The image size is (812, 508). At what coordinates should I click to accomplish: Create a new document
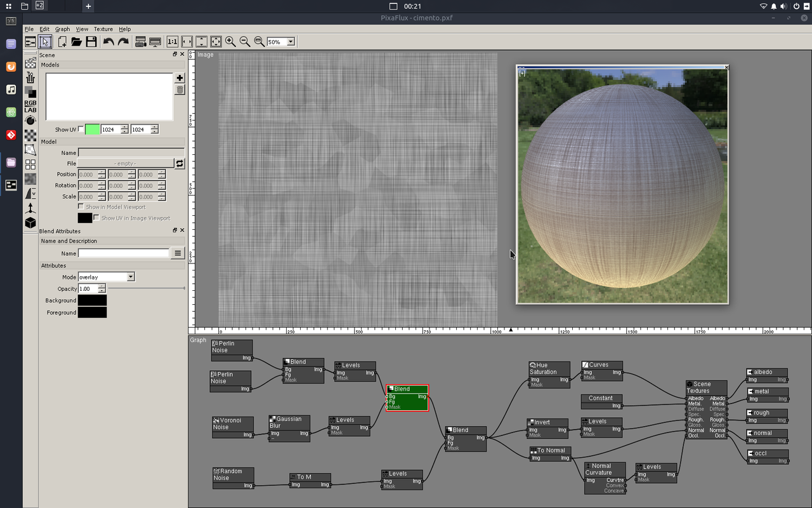tap(62, 42)
